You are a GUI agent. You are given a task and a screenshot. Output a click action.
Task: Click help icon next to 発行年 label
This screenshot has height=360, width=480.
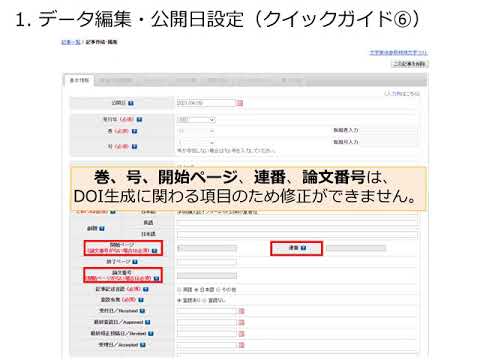point(139,119)
